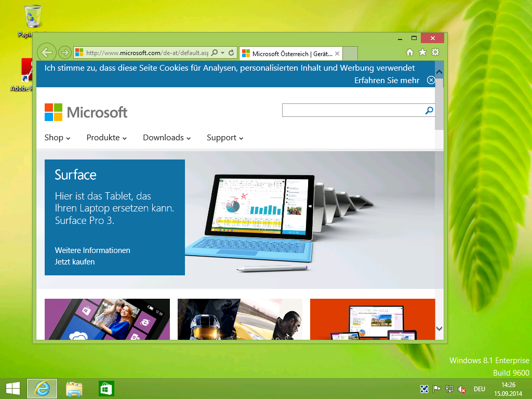
Task: Switch input language via DEU indicator
Action: pos(479,389)
